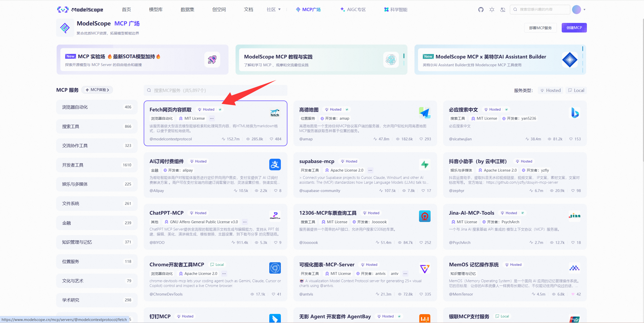Image resolution: width=644 pixels, height=323 pixels.
Task: Open the 科学智能 nav link
Action: tap(396, 10)
